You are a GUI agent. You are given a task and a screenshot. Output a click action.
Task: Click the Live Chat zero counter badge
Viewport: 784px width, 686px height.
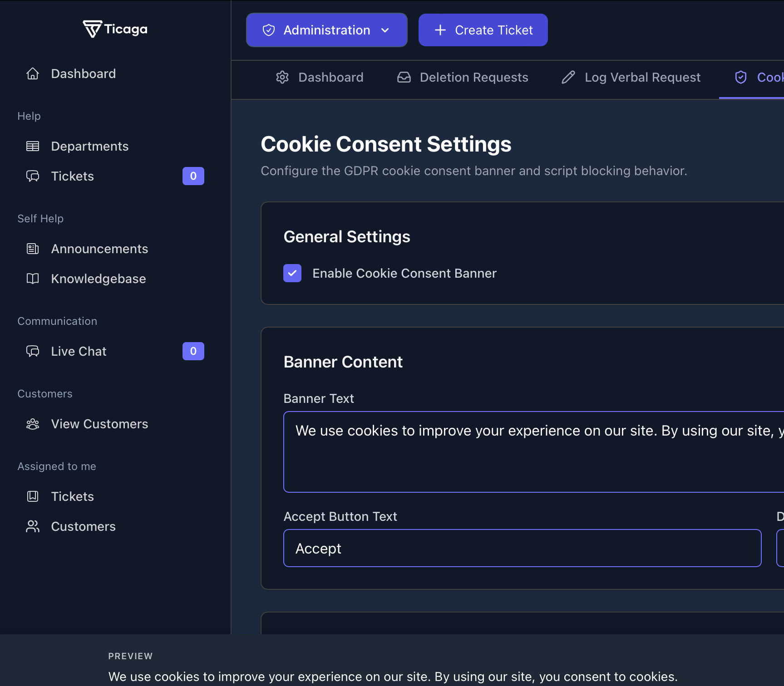[x=193, y=351]
